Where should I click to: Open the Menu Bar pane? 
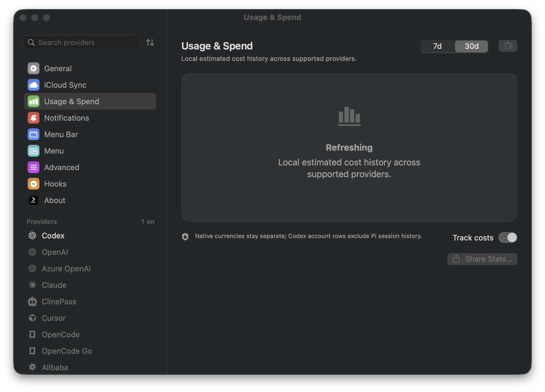click(90, 134)
